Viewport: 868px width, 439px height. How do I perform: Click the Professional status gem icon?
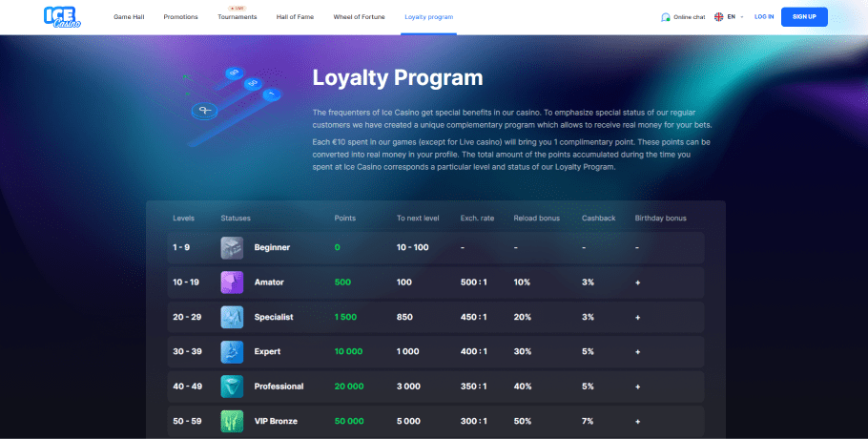point(232,386)
